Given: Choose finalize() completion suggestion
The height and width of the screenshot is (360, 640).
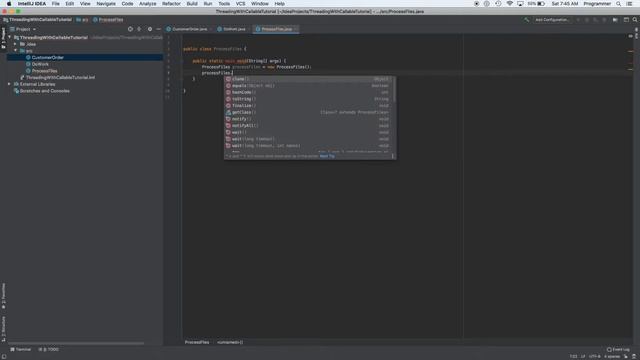Looking at the screenshot, I should [x=308, y=106].
